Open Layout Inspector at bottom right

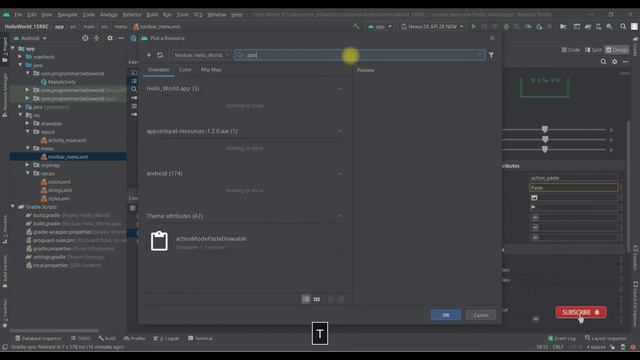(x=607, y=338)
